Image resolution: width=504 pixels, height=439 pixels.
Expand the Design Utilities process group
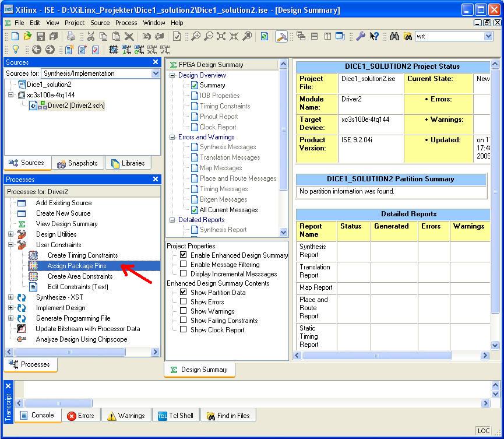[x=11, y=234]
